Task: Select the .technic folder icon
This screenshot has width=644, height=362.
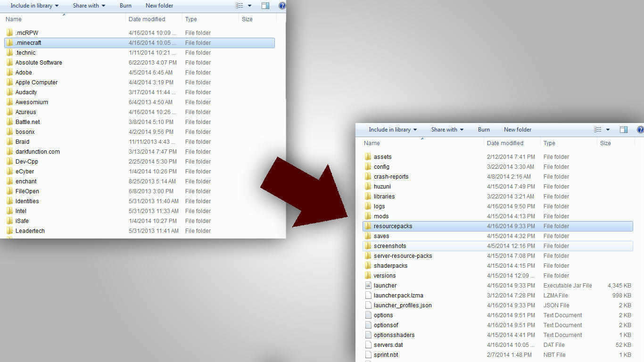Action: tap(9, 52)
